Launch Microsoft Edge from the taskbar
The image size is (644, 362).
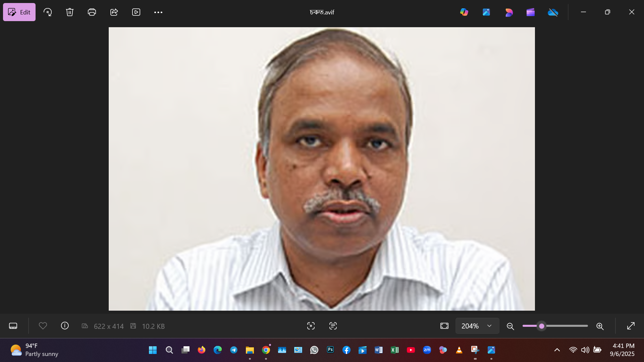[217, 350]
